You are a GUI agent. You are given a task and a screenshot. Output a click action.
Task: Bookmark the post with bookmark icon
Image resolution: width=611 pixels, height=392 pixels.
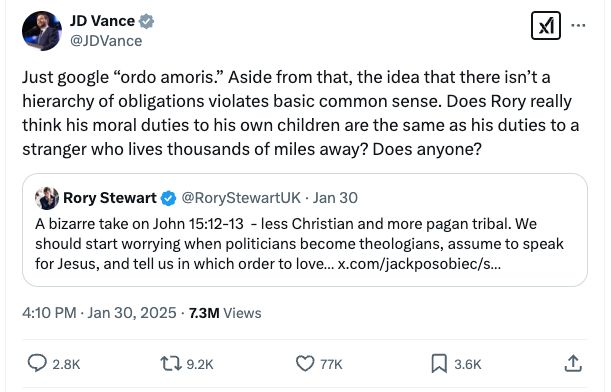click(x=439, y=363)
